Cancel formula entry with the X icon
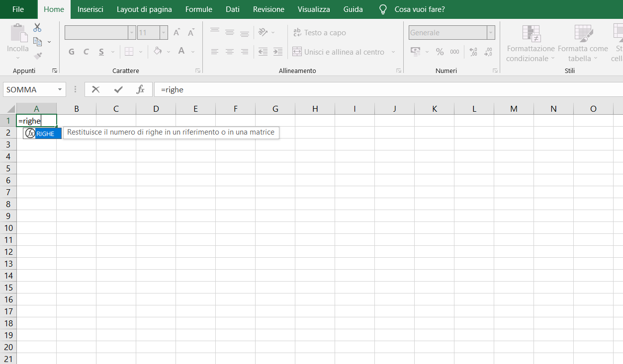 click(95, 89)
